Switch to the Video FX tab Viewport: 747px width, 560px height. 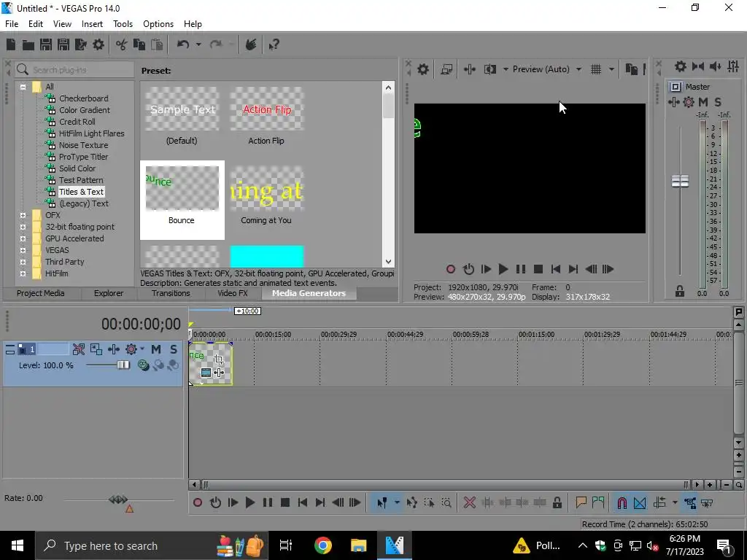coord(233,293)
